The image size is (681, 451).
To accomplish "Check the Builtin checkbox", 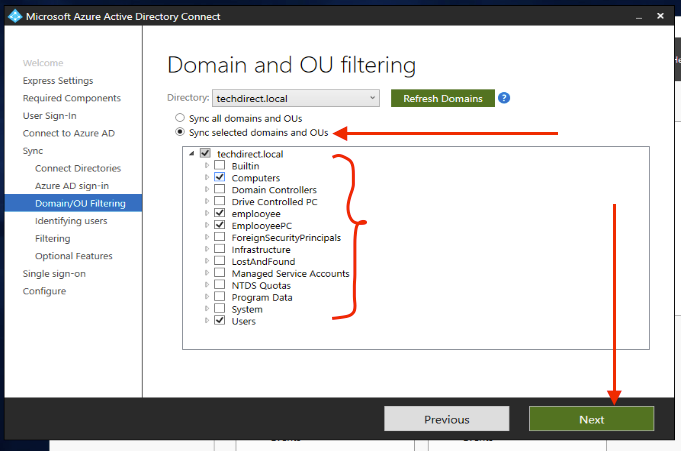I will pos(220,165).
